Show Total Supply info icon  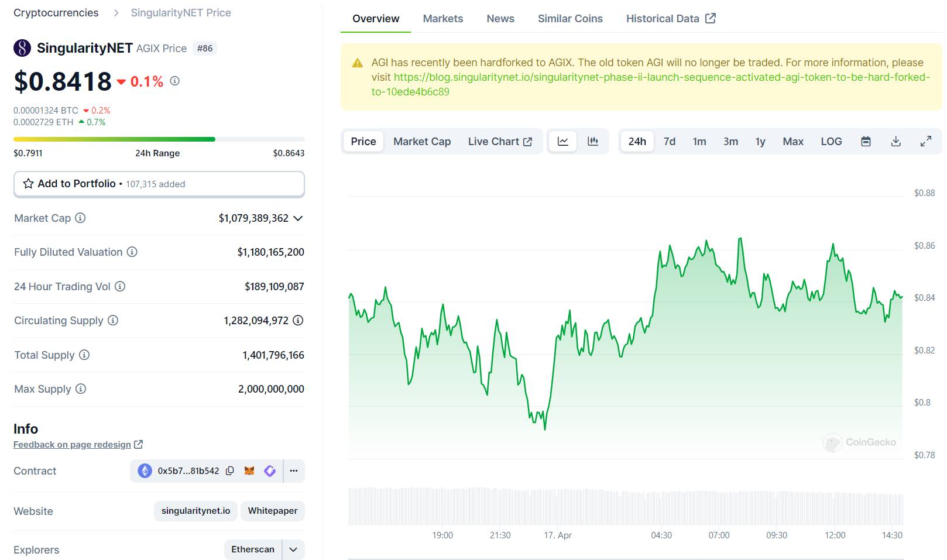coord(84,355)
